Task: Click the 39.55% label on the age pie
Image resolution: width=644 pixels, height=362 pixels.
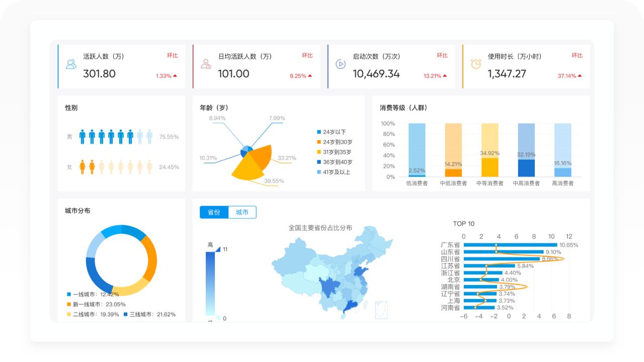Action: (274, 181)
